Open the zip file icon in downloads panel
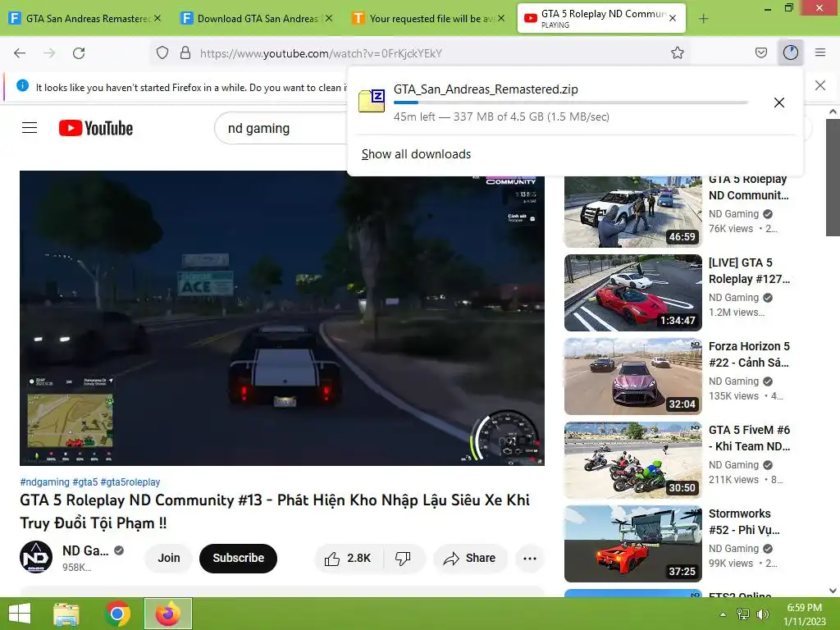 (372, 101)
